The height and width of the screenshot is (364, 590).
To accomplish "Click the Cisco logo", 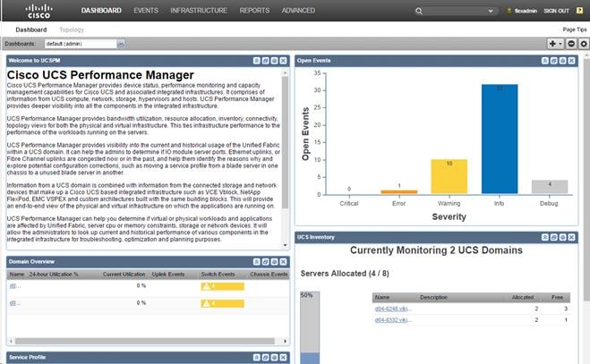I will [38, 11].
